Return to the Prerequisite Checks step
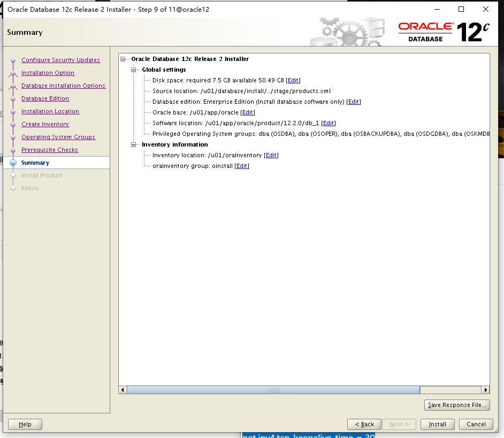Viewport: 504px width, 438px height. 50,150
